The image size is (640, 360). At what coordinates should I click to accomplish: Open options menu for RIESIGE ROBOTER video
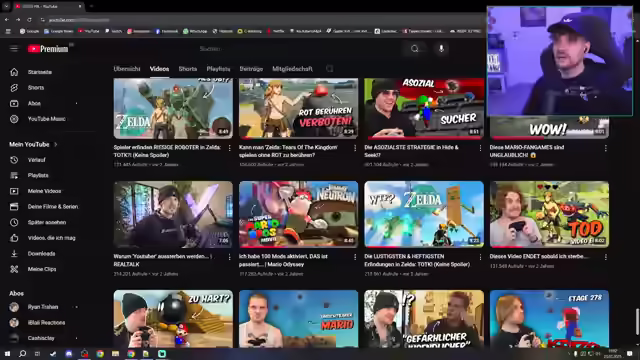point(229,148)
